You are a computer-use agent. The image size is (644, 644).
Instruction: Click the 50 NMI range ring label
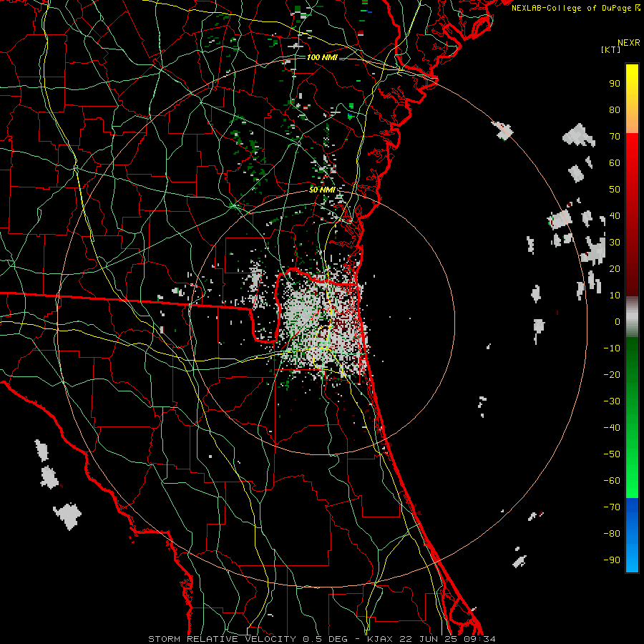click(322, 190)
